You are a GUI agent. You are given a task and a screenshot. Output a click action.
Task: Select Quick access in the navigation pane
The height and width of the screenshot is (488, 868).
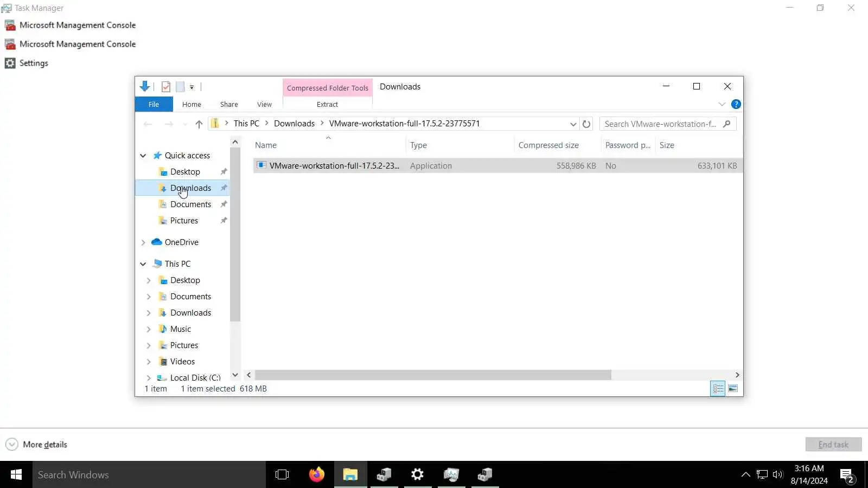(187, 156)
